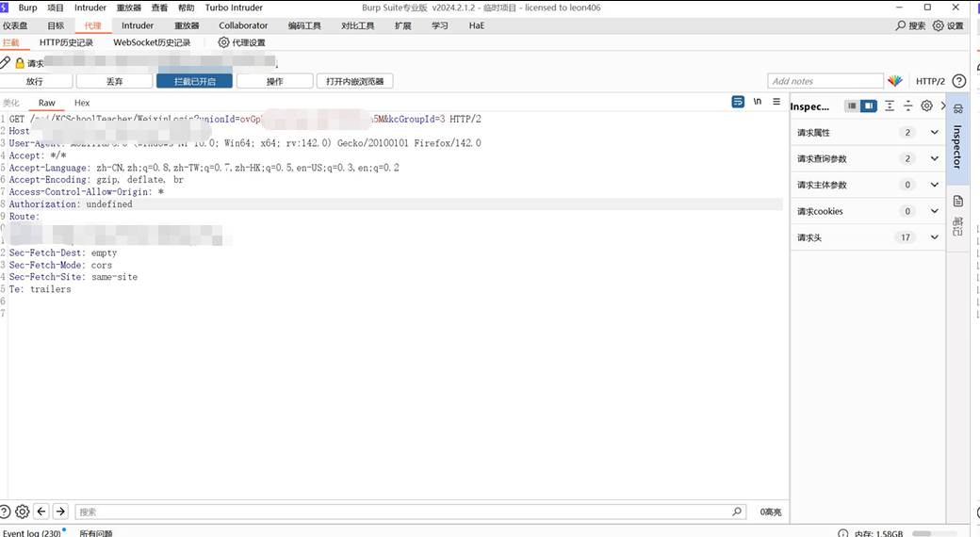Select the 美化 pretty view tab
This screenshot has width=980, height=537.
(x=11, y=103)
